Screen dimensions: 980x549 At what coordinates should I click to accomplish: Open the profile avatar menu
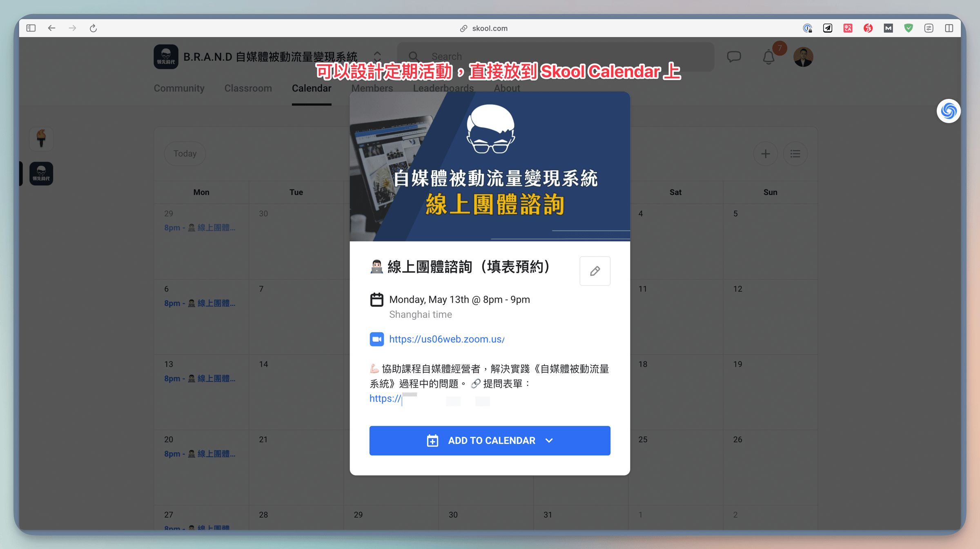click(803, 57)
